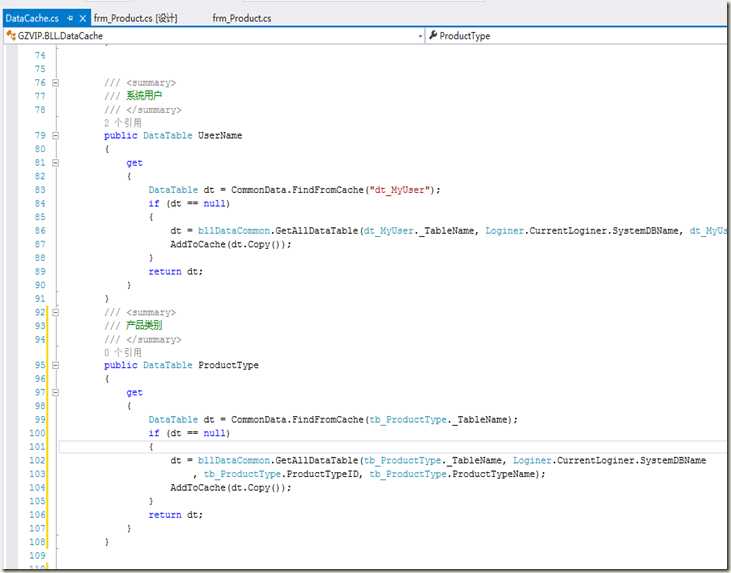
Task: Pin the DataCache.cs tab
Action: (70, 18)
